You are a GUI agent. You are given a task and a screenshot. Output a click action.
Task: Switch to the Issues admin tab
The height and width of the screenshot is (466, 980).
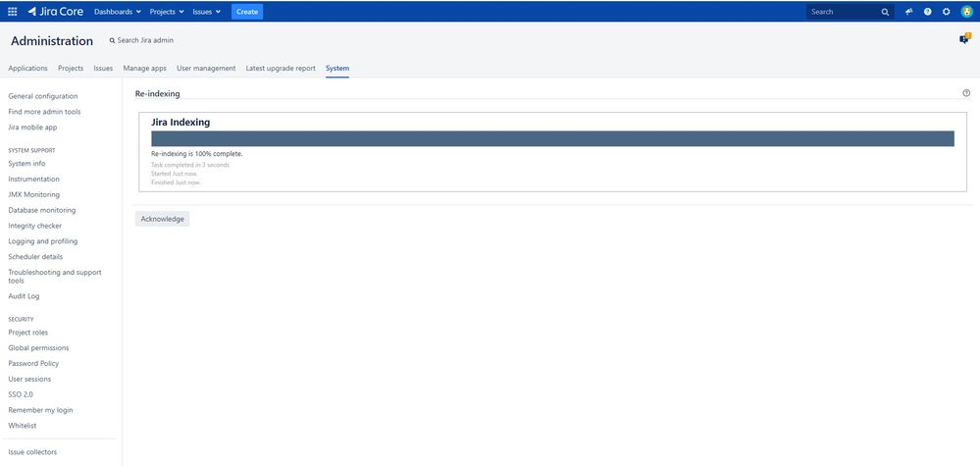(103, 68)
